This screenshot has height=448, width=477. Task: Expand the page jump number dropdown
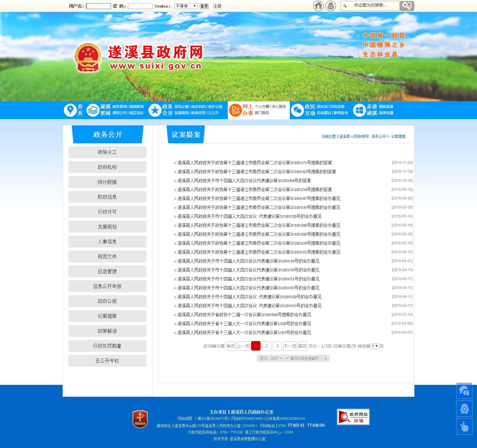pyautogui.click(x=375, y=346)
